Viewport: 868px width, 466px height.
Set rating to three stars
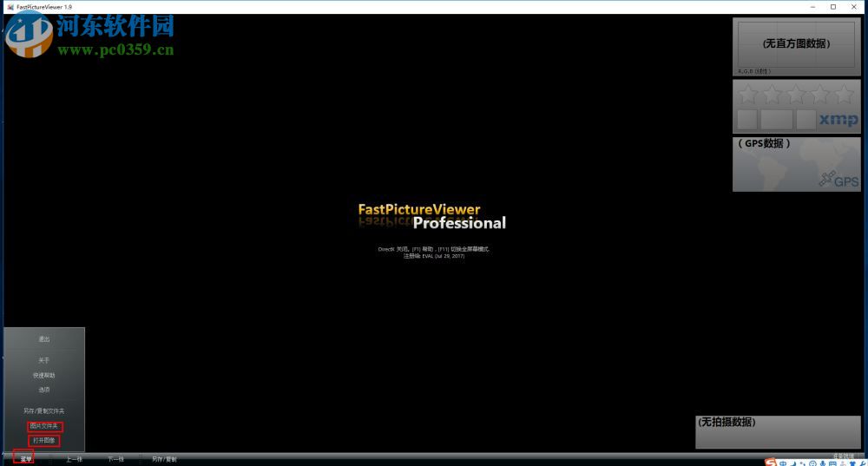click(795, 95)
